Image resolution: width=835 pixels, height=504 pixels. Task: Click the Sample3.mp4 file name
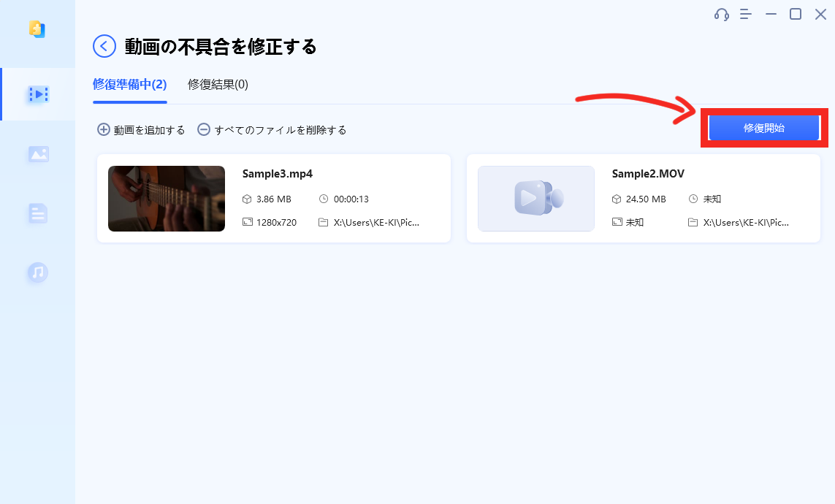278,174
